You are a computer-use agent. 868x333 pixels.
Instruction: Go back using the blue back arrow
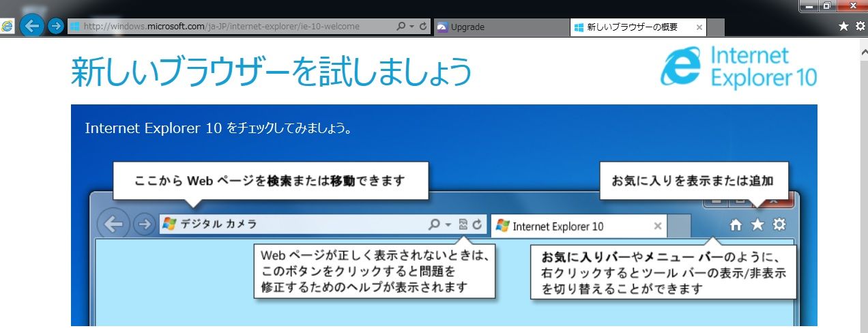pyautogui.click(x=31, y=27)
